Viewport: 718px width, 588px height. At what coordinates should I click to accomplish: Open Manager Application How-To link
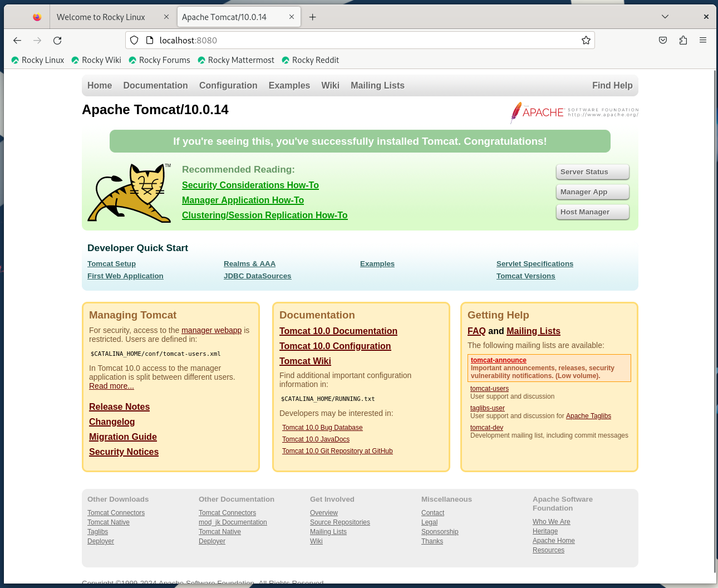pyautogui.click(x=243, y=200)
